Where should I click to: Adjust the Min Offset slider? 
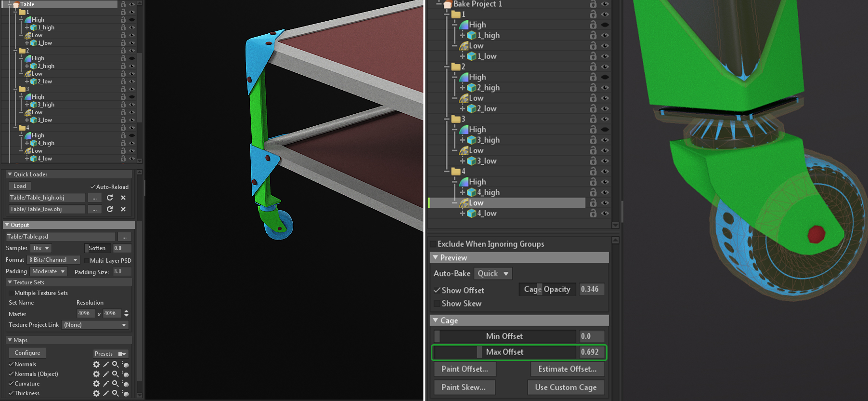coord(505,336)
